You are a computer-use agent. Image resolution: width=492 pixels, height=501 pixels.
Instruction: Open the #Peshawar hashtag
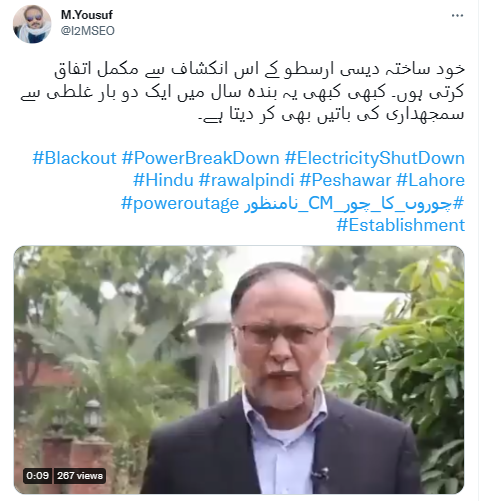(x=345, y=180)
